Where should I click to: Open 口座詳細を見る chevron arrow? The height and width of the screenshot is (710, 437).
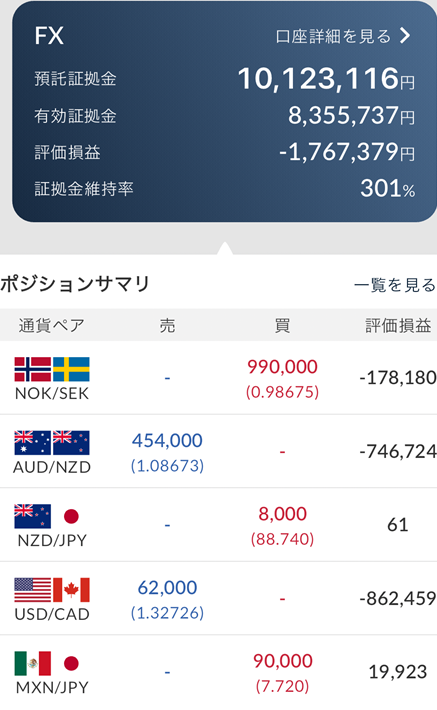405,35
